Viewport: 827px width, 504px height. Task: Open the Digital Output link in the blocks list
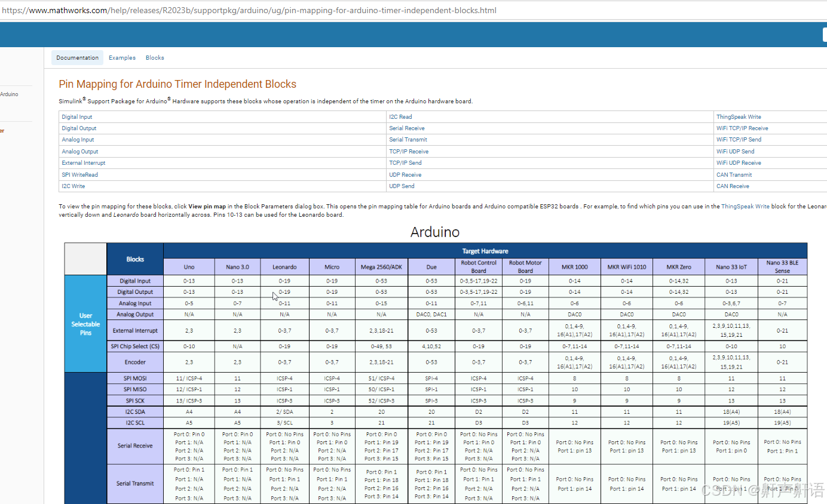pyautogui.click(x=79, y=128)
